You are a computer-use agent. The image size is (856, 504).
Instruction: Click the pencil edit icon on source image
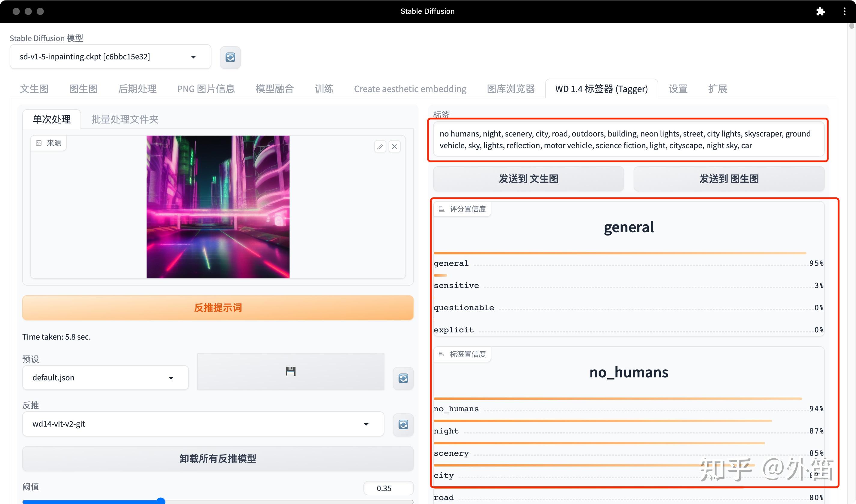[x=380, y=146]
